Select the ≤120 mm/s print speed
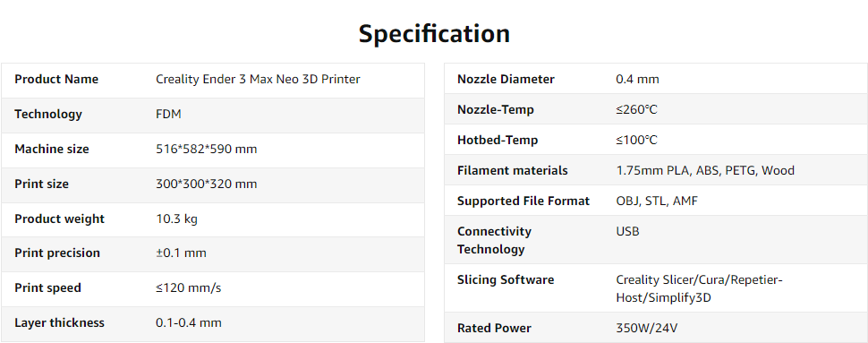Image resolution: width=868 pixels, height=343 pixels. point(188,288)
